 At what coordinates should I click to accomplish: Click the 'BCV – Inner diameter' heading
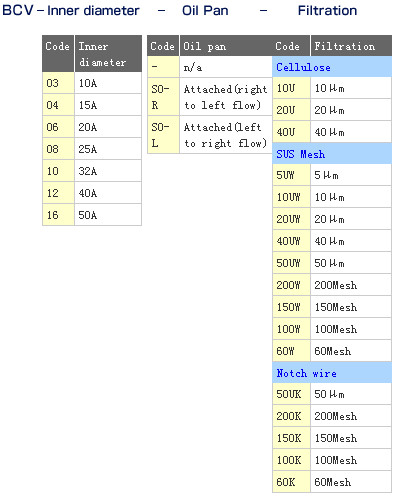coord(71,10)
